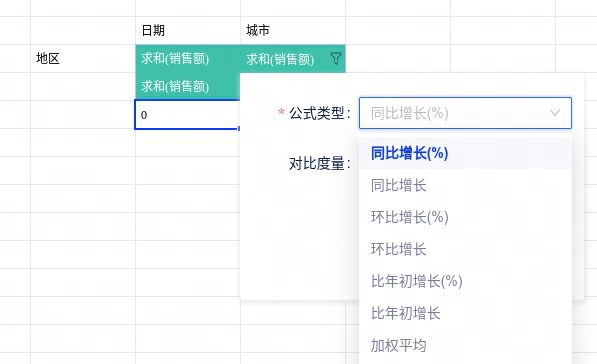Select first green 求和(销售额) cell under 日期
597x364 pixels.
pos(188,58)
